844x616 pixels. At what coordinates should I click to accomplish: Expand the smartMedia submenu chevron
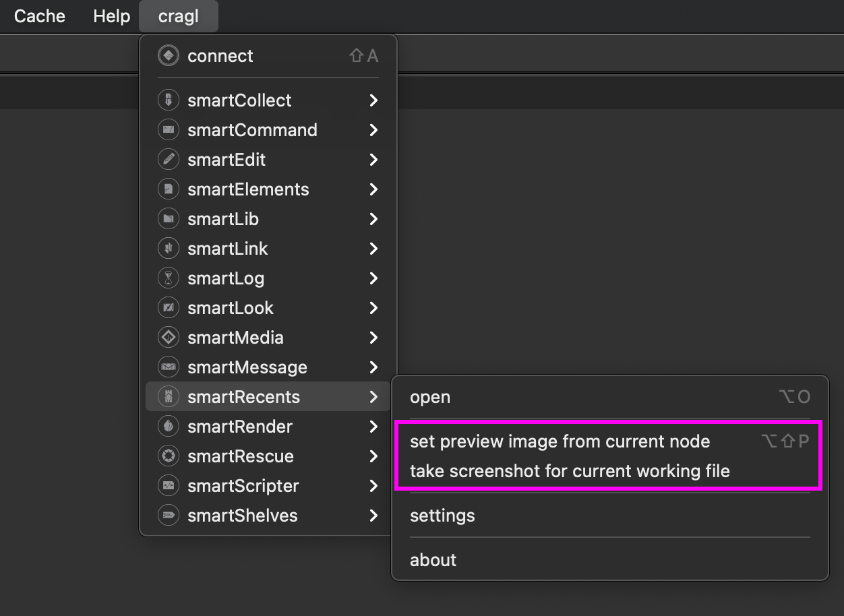click(373, 338)
